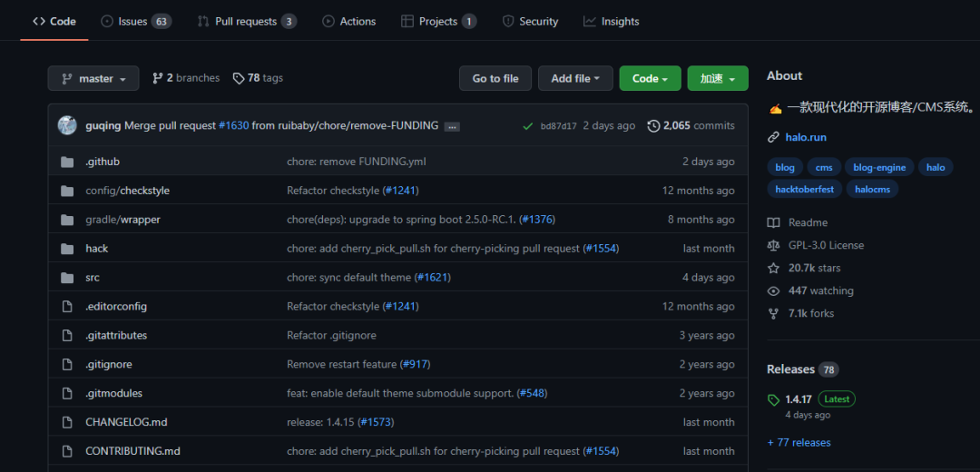Open the 加速 dropdown button
Screen dimensions: 980x472
[x=718, y=79]
